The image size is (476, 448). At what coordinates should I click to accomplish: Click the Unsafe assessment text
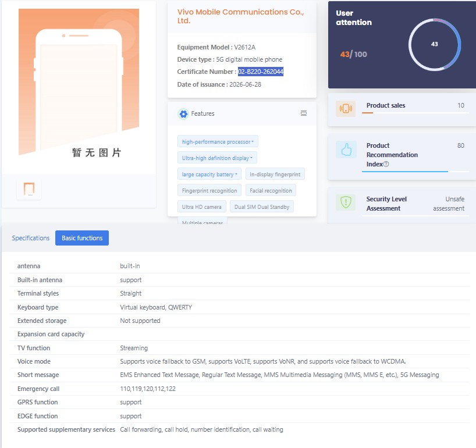pos(449,204)
